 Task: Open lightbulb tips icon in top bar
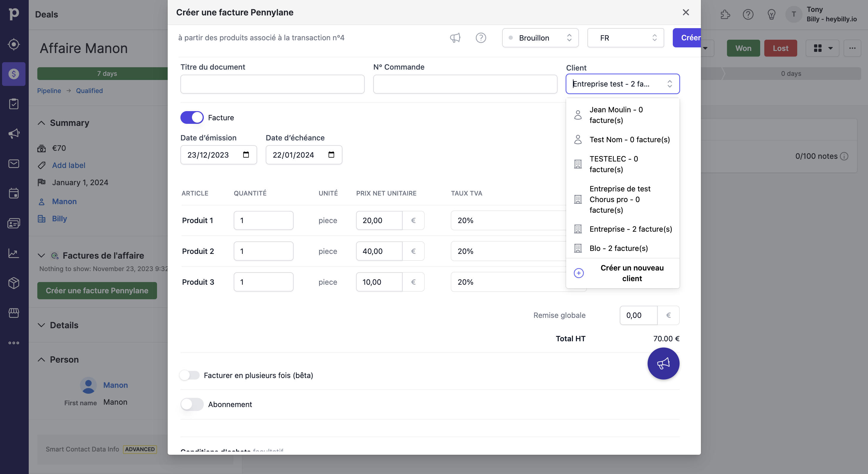[x=771, y=15]
